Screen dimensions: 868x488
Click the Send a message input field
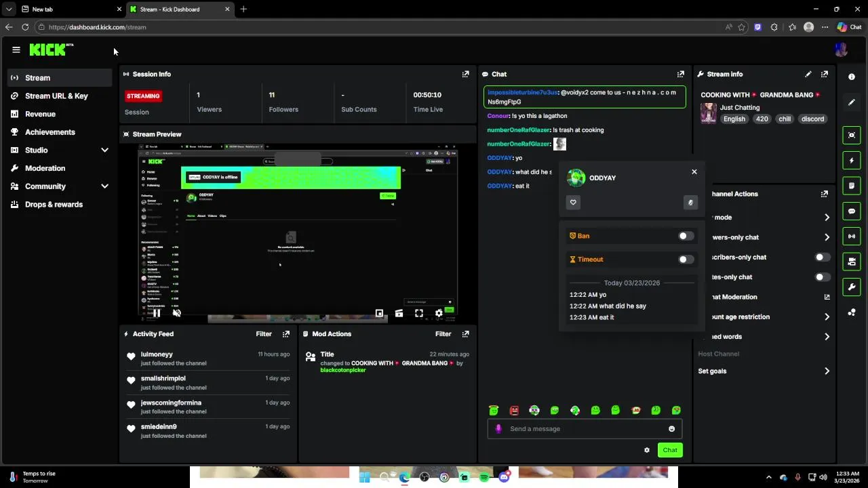(x=585, y=428)
